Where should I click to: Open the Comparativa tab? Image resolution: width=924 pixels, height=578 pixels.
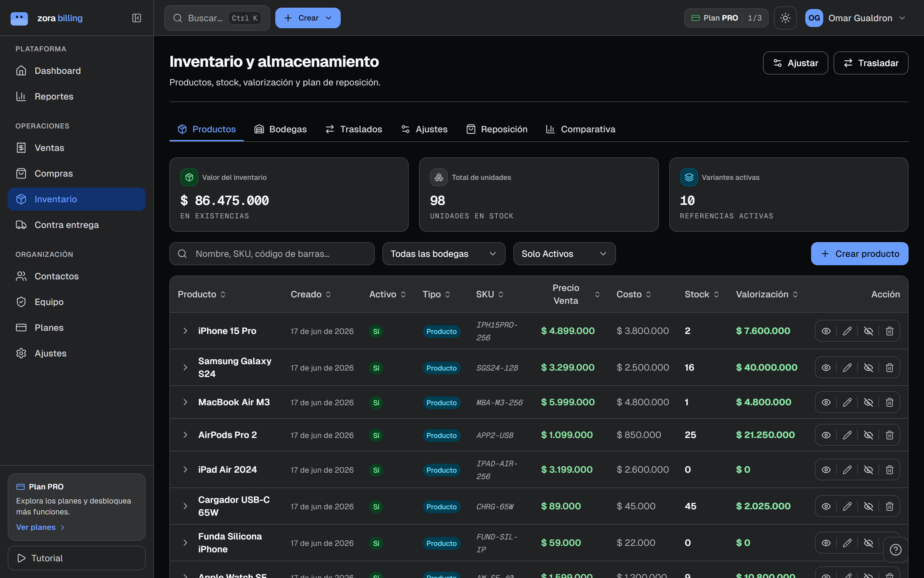pos(580,129)
